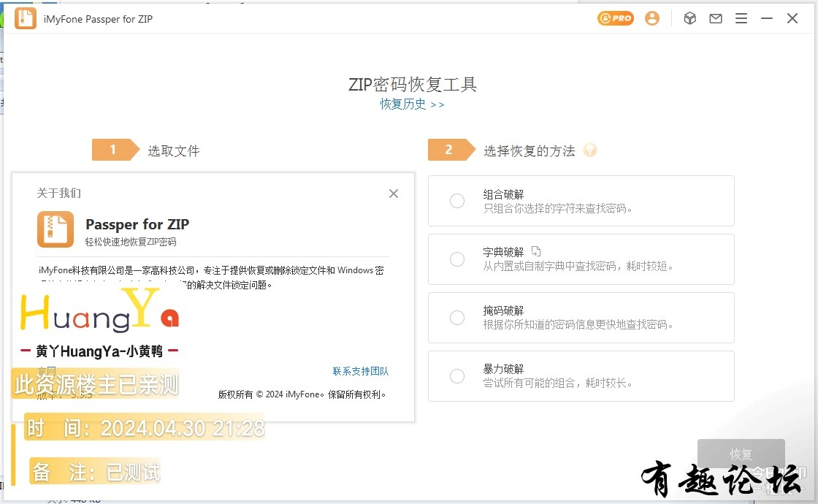Click the iMyFone Passper app logo in title bar
The image size is (818, 504).
(25, 18)
